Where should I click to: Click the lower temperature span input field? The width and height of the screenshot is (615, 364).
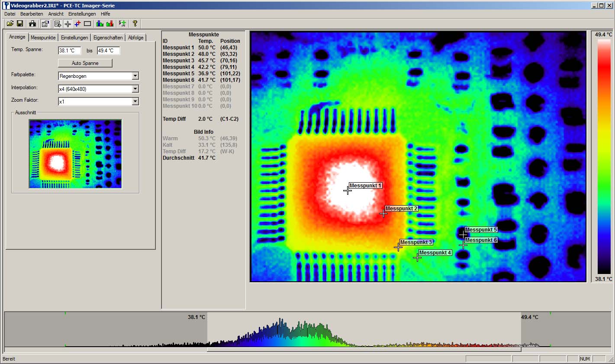69,51
